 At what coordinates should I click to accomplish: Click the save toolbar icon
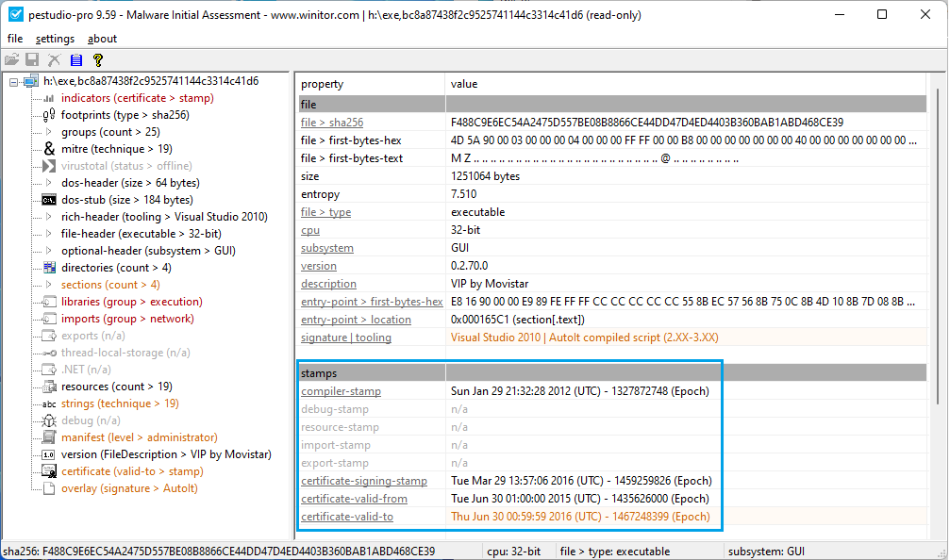pos(33,59)
